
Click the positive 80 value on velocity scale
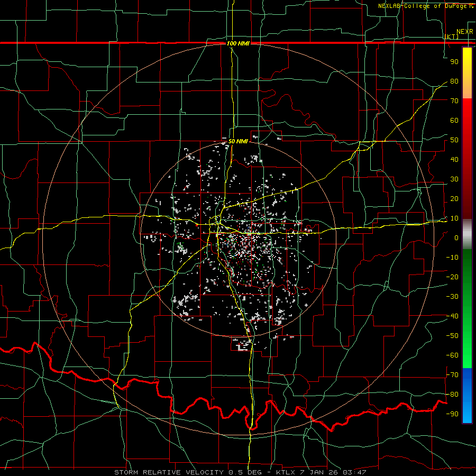(454, 81)
